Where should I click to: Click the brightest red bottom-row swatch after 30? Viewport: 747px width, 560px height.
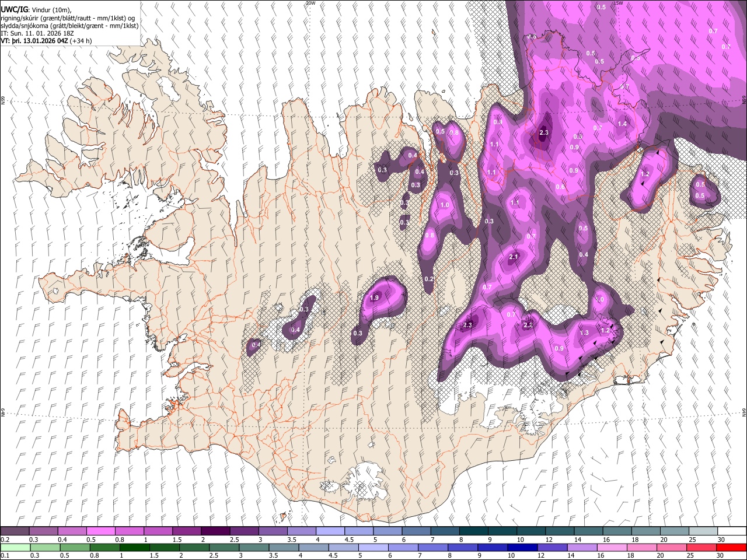[x=732, y=547]
